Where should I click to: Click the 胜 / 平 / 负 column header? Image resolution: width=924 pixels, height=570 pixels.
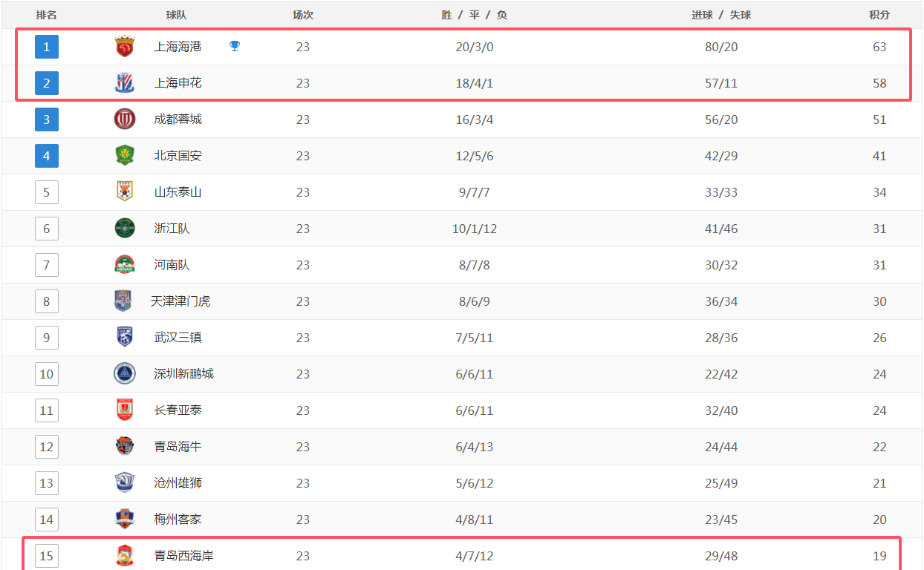tap(474, 15)
